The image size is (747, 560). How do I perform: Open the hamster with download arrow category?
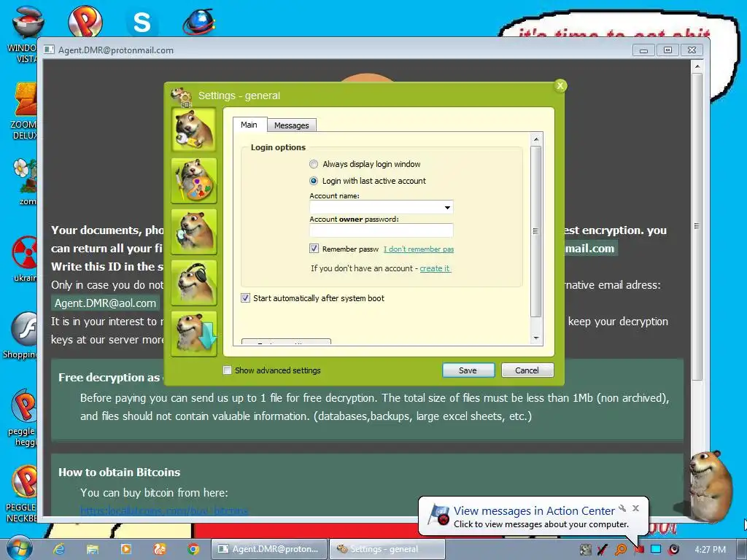(x=194, y=333)
